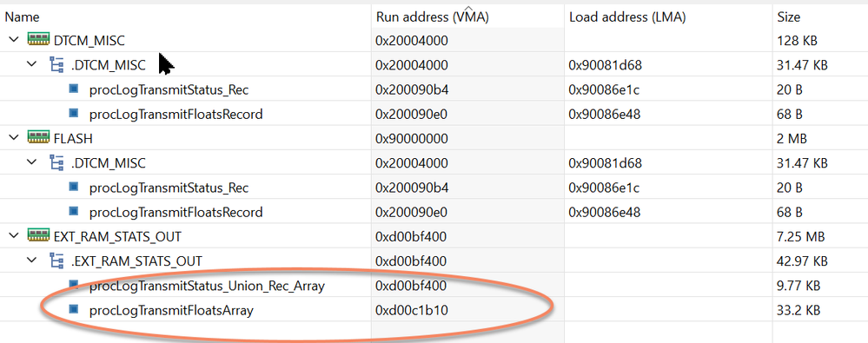The width and height of the screenshot is (868, 343).
Task: Collapse the .DTCM_MISC section inside the DTCM_MISC region
Action: pyautogui.click(x=32, y=65)
